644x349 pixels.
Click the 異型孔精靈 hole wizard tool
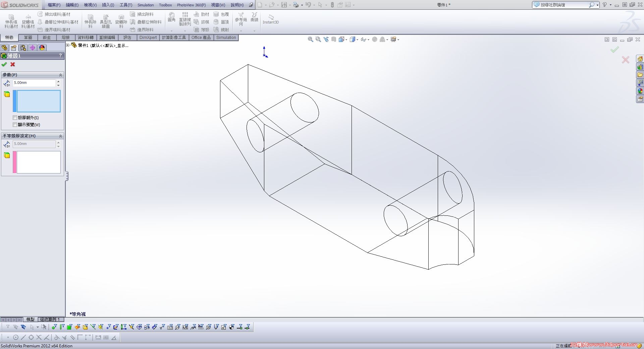tap(106, 21)
